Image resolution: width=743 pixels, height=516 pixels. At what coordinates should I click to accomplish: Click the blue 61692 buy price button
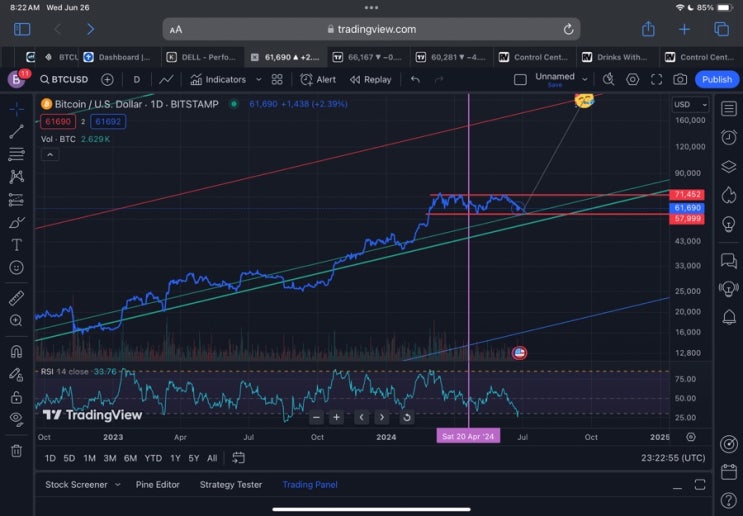point(108,122)
